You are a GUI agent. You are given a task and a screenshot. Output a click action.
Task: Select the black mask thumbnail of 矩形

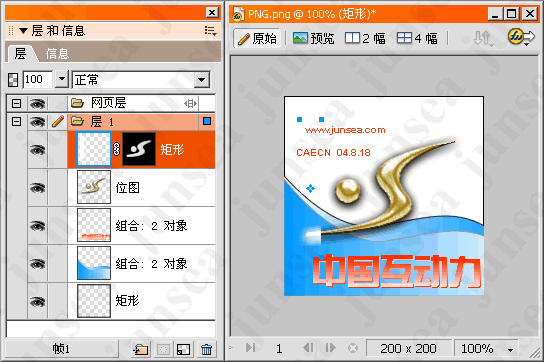139,149
